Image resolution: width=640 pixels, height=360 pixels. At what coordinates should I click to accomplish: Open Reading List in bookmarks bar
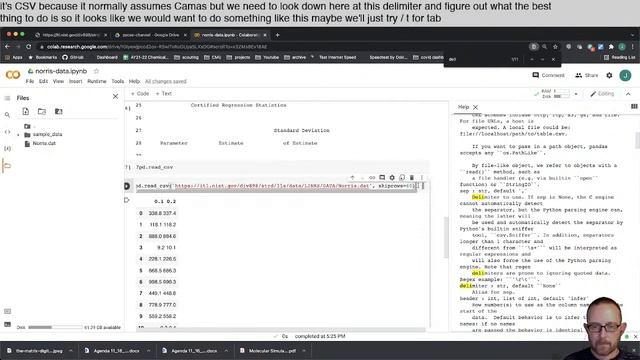point(620,58)
